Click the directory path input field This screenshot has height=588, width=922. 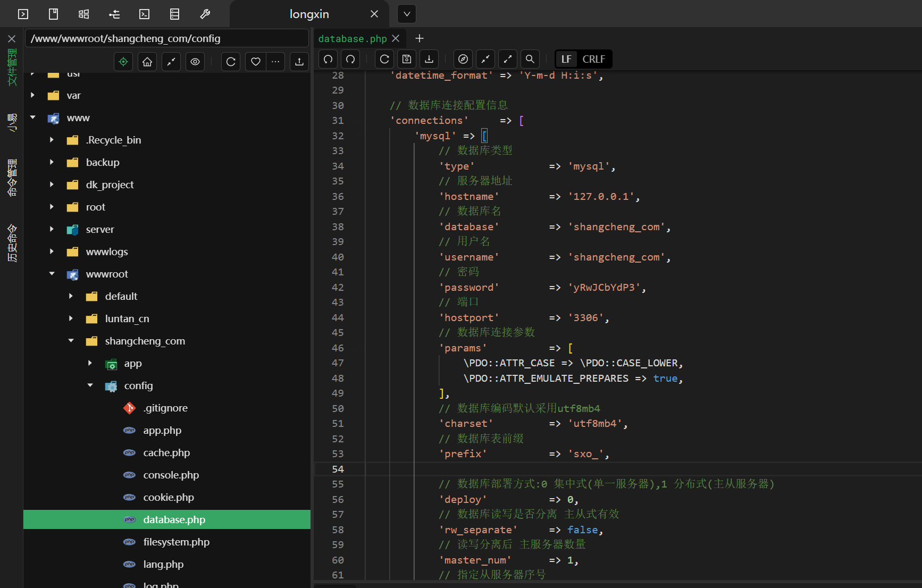click(166, 39)
